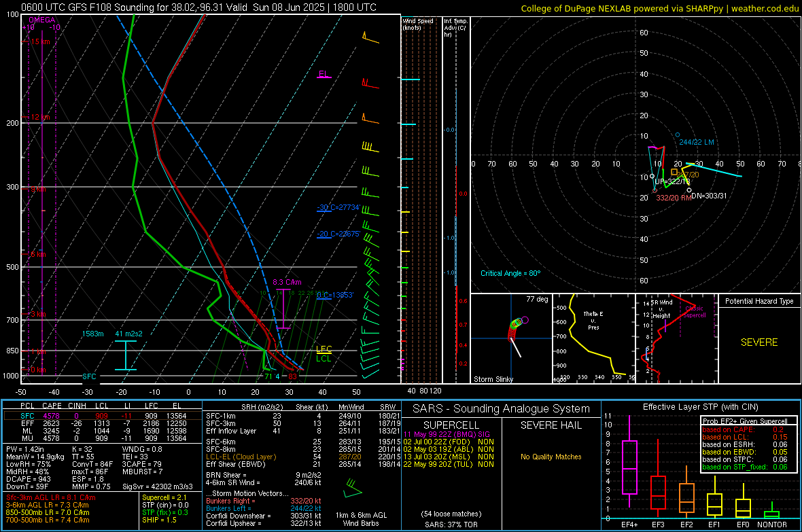Click the magenta EL level label

[x=324, y=73]
